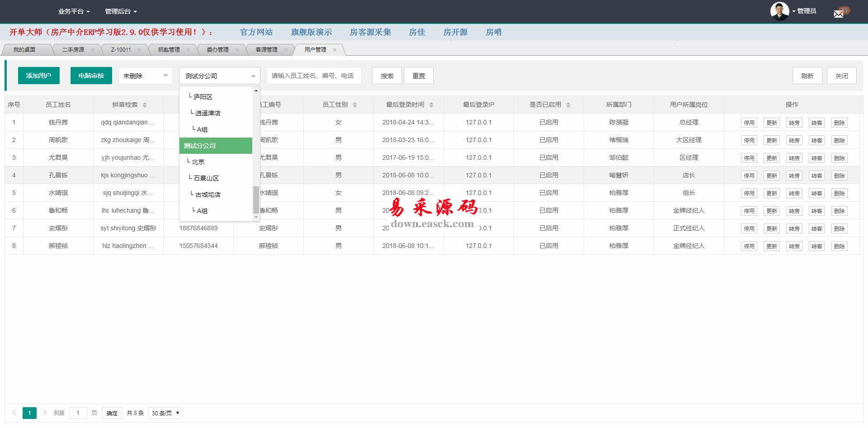Disable user 周凯歌 with 停用 button

(x=749, y=140)
